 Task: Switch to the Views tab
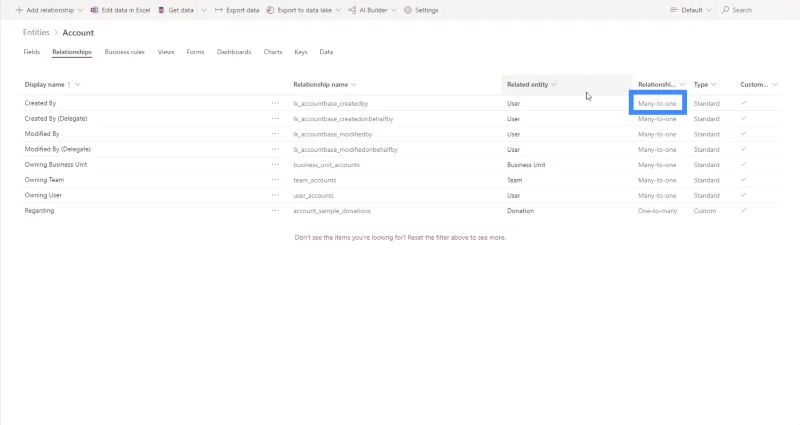coord(166,52)
